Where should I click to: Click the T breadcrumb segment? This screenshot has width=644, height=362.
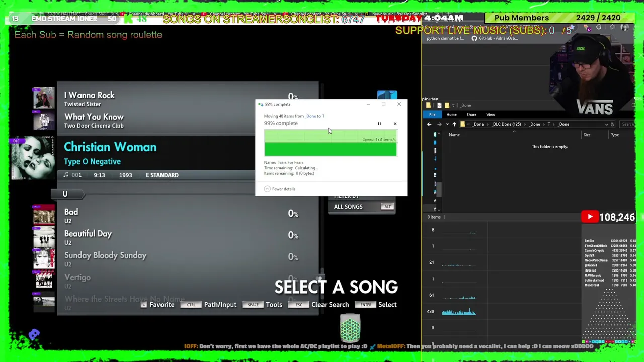(x=548, y=124)
